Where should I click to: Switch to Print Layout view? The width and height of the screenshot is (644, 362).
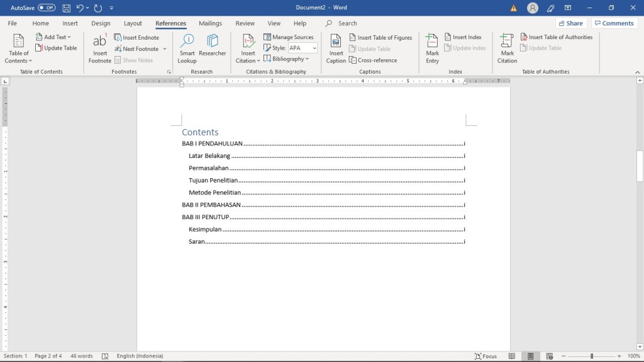[x=531, y=356]
